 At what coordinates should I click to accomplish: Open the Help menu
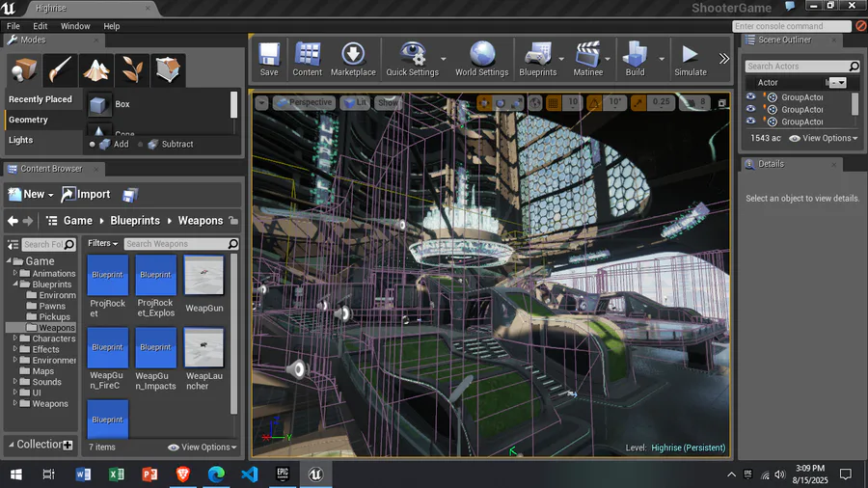tap(111, 26)
